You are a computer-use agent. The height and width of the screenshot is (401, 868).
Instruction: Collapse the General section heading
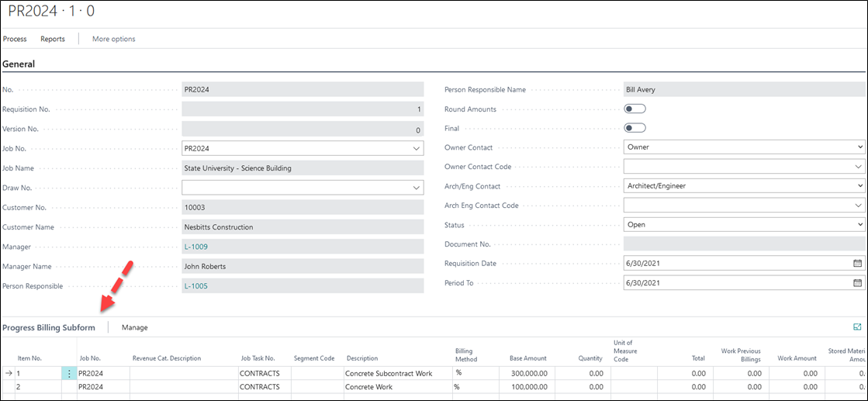(x=19, y=64)
